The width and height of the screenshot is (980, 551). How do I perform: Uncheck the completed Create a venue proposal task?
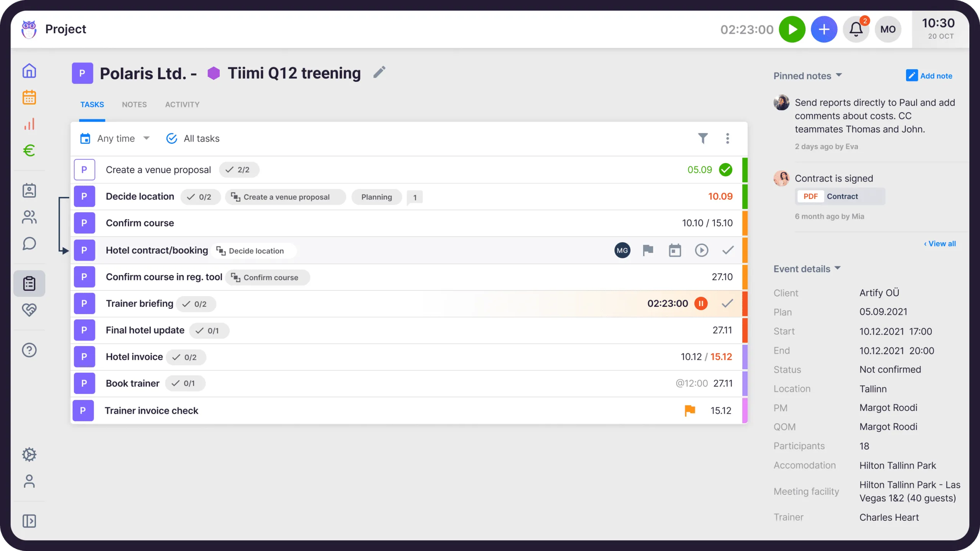[x=725, y=170]
